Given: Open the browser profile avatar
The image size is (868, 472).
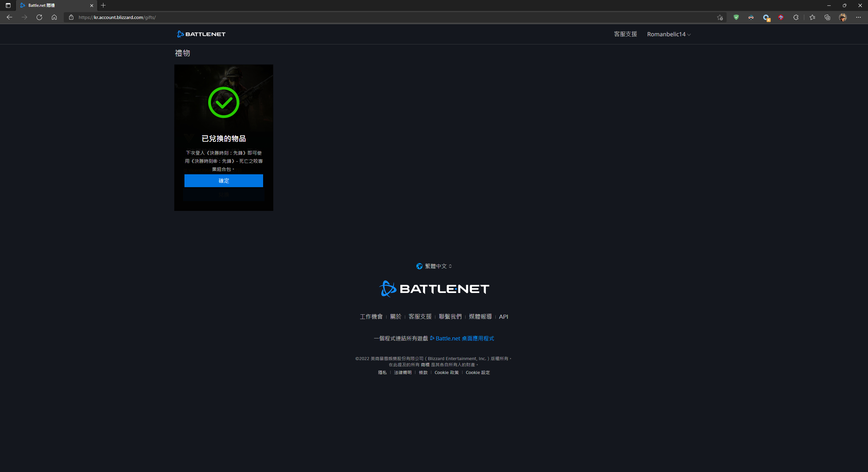Looking at the screenshot, I should (x=843, y=17).
